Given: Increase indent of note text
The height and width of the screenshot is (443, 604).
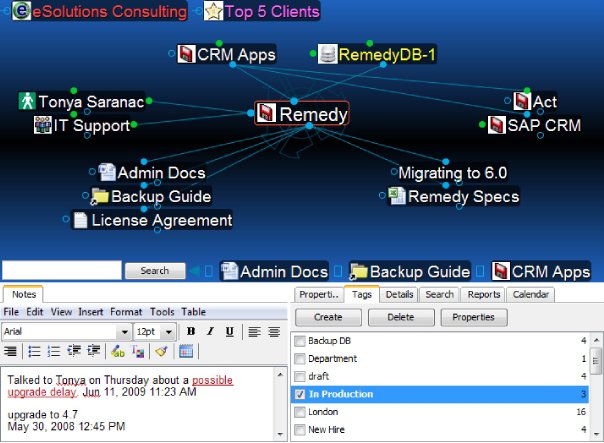Looking at the screenshot, I should [x=94, y=351].
